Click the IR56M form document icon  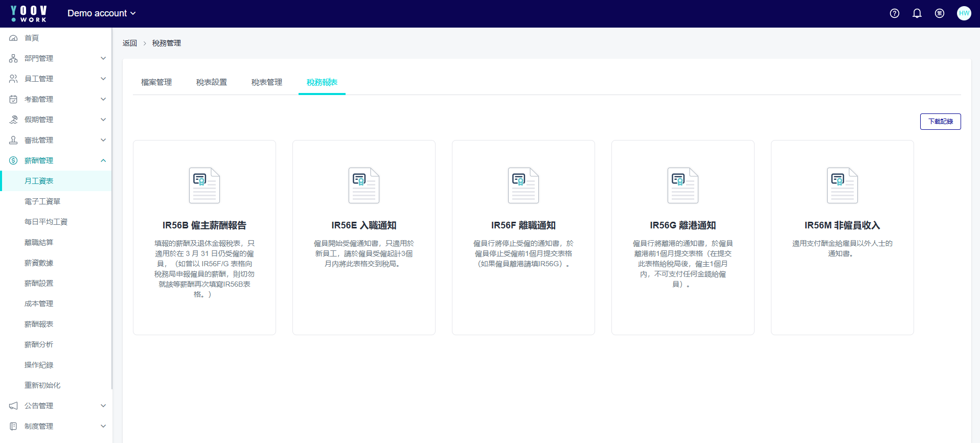pyautogui.click(x=842, y=185)
